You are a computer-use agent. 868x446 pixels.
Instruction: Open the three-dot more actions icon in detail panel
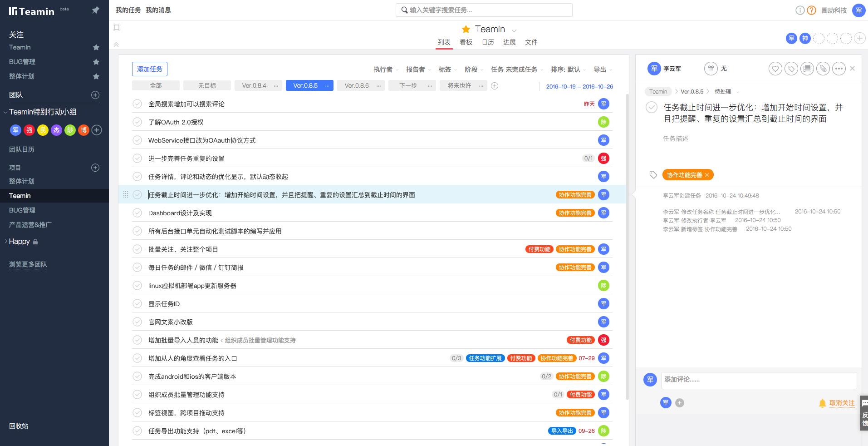(839, 69)
